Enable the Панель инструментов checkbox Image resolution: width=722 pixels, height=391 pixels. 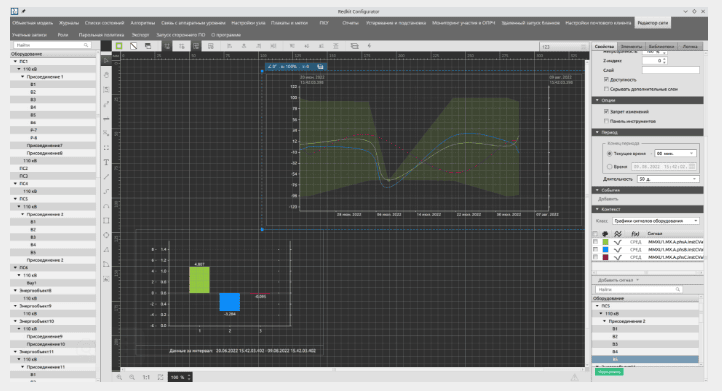[x=606, y=121]
